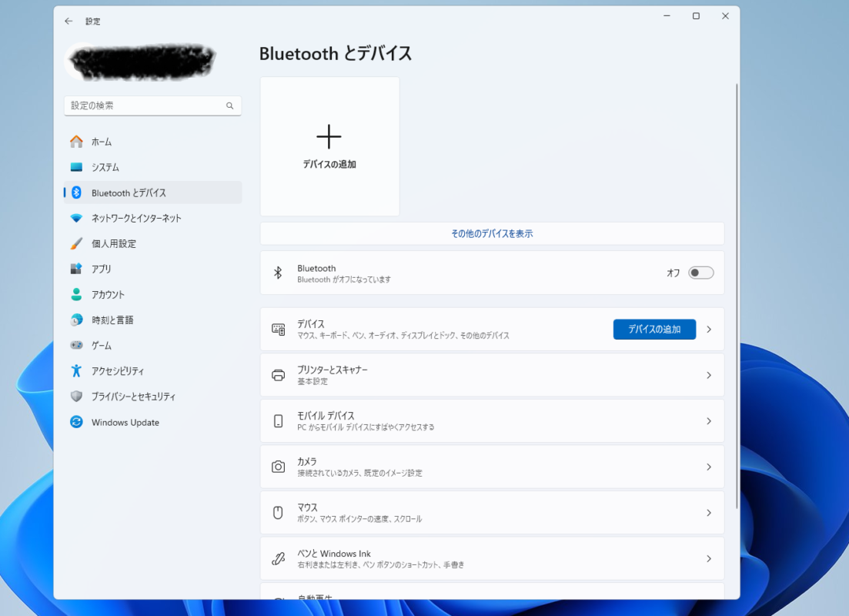Click the Bluetooth とデバイス page heading
The width and height of the screenshot is (849, 616).
[335, 54]
